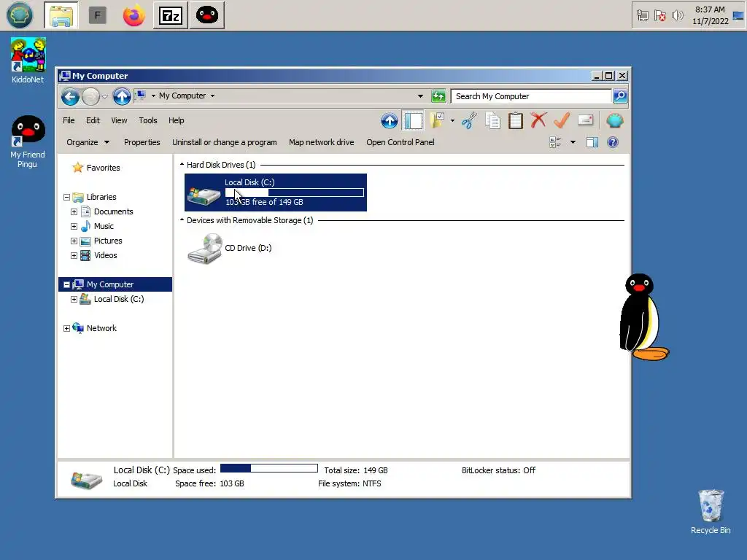Click the Up arrow beside address bar

click(x=122, y=97)
